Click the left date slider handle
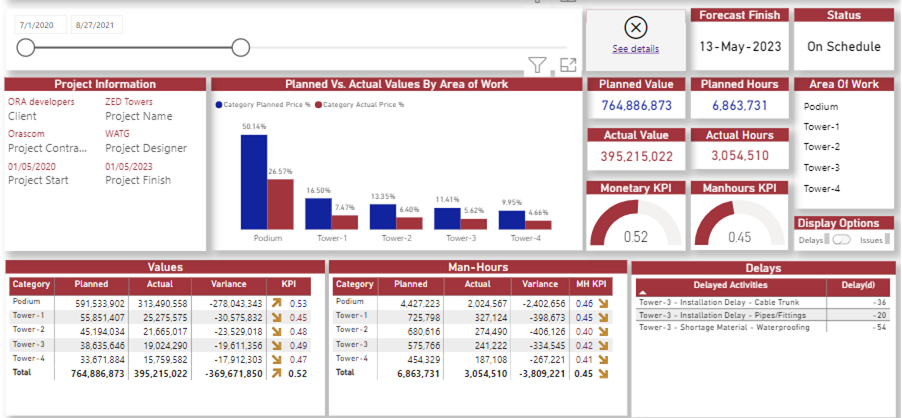Image resolution: width=902 pixels, height=418 pixels. coord(26,48)
